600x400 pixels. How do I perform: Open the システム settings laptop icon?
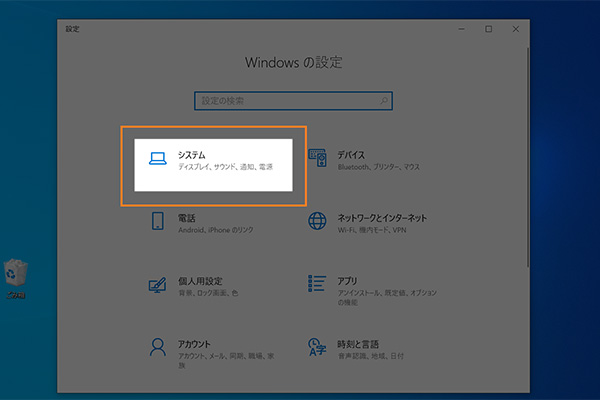(x=158, y=158)
